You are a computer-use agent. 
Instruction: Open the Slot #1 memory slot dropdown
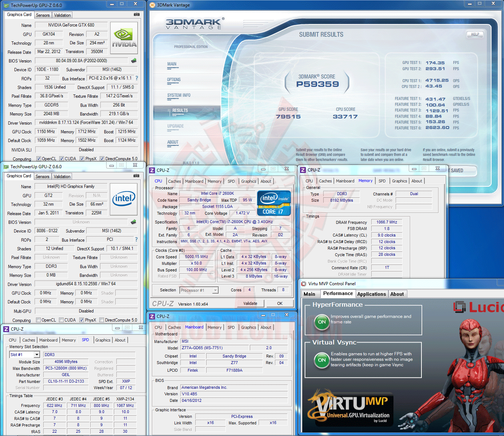pyautogui.click(x=37, y=355)
